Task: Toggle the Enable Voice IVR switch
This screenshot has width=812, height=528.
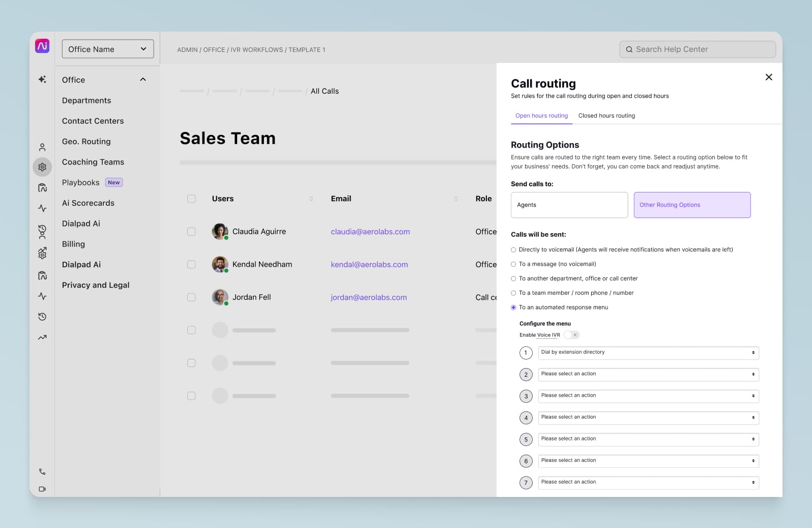Action: pyautogui.click(x=571, y=335)
